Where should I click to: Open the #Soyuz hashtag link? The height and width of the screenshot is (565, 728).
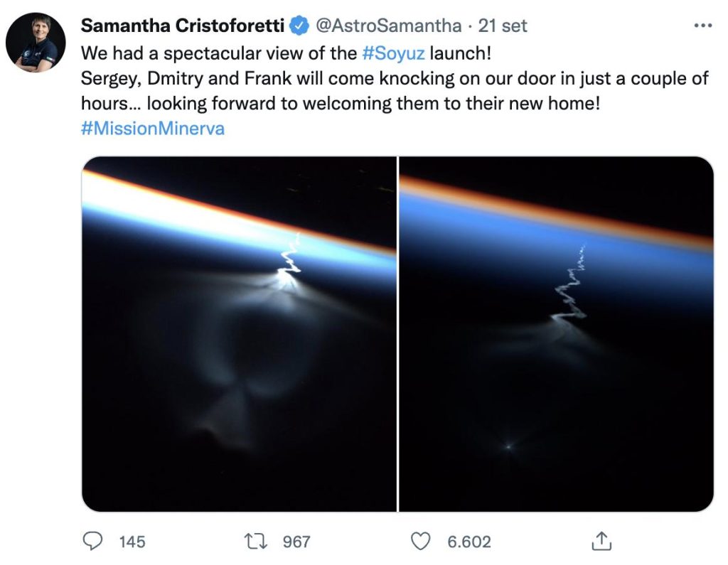(x=393, y=53)
